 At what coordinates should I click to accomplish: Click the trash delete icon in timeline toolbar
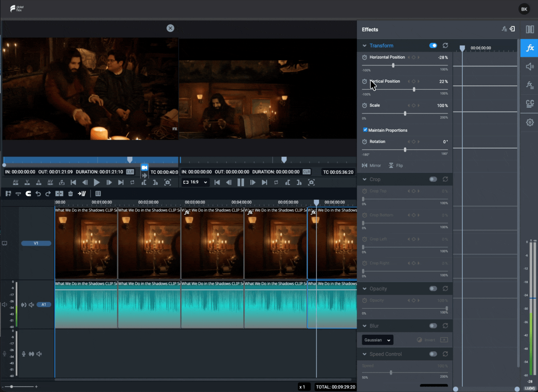coord(71,193)
